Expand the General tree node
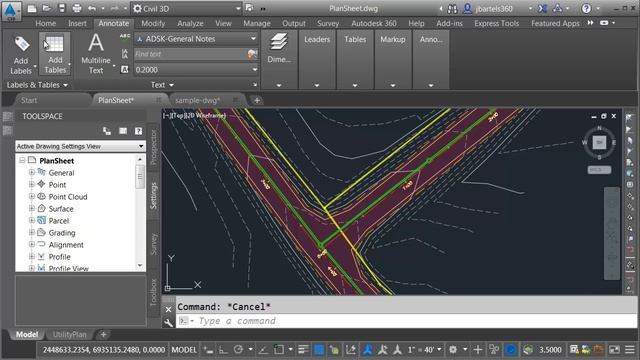This screenshot has width=640, height=360. tap(31, 173)
